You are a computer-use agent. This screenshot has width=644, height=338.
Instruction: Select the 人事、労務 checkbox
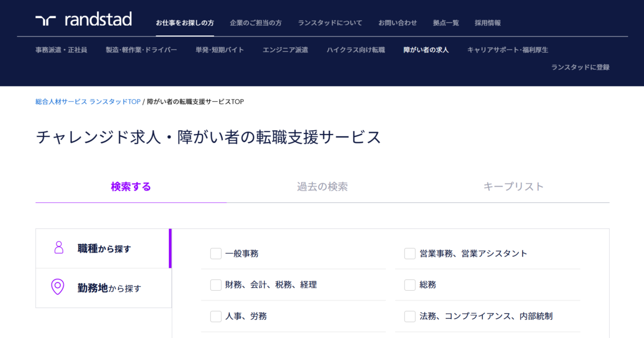coord(216,317)
